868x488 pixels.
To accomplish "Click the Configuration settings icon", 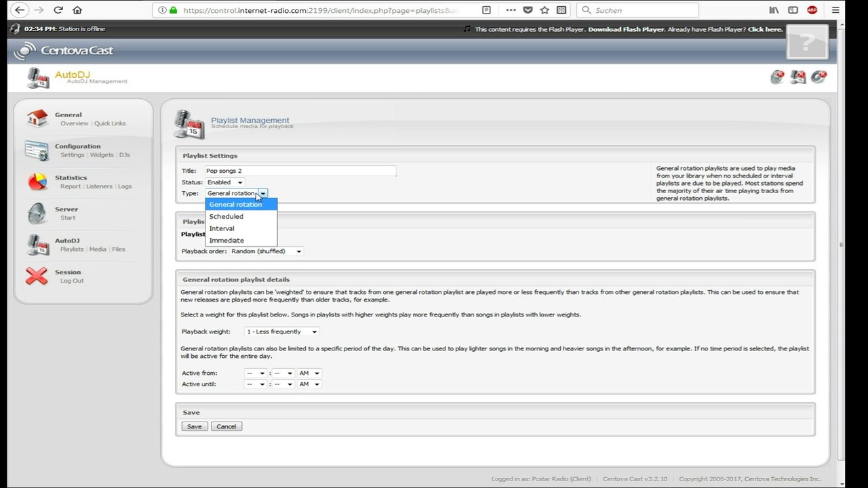I will click(37, 150).
